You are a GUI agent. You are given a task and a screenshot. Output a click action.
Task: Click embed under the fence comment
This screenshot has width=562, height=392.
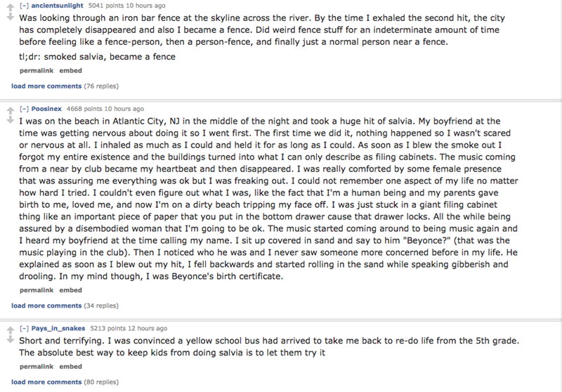point(70,71)
